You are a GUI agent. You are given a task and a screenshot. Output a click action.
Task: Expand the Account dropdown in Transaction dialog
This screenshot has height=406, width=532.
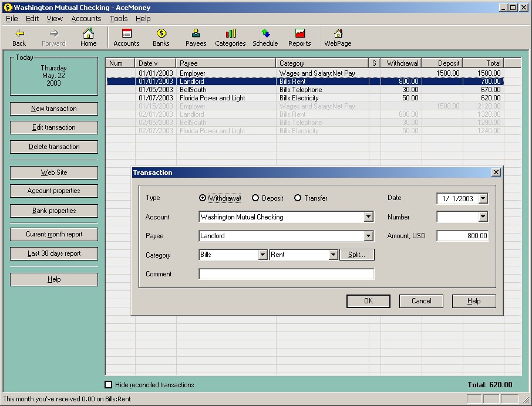click(x=368, y=217)
